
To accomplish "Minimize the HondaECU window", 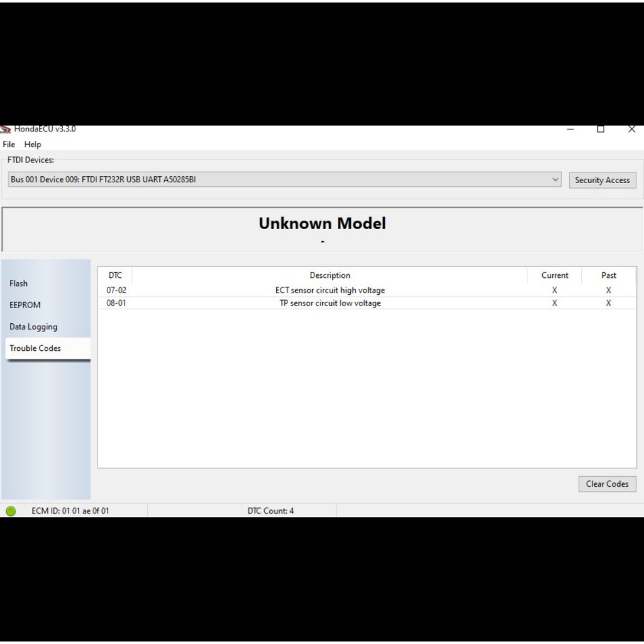I will point(570,129).
